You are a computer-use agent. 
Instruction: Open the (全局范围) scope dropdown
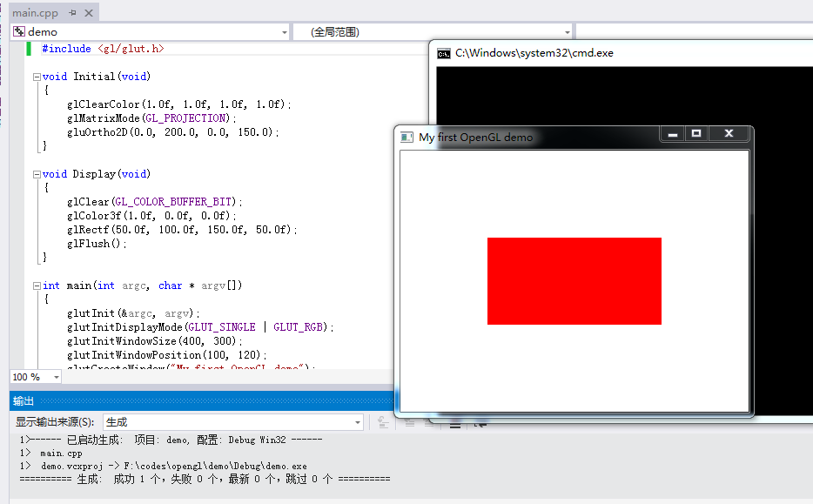[x=569, y=30]
